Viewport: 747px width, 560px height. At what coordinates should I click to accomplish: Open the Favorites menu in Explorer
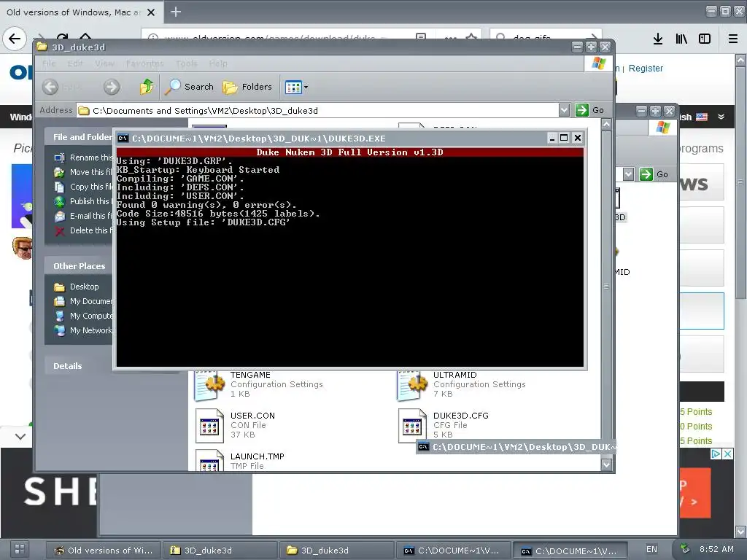click(145, 63)
